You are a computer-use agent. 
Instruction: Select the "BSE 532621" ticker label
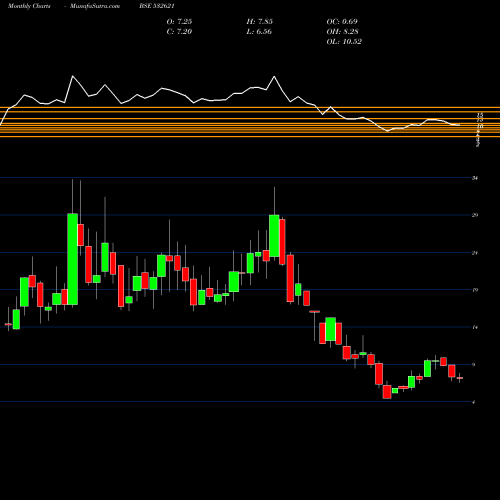coord(157,6)
